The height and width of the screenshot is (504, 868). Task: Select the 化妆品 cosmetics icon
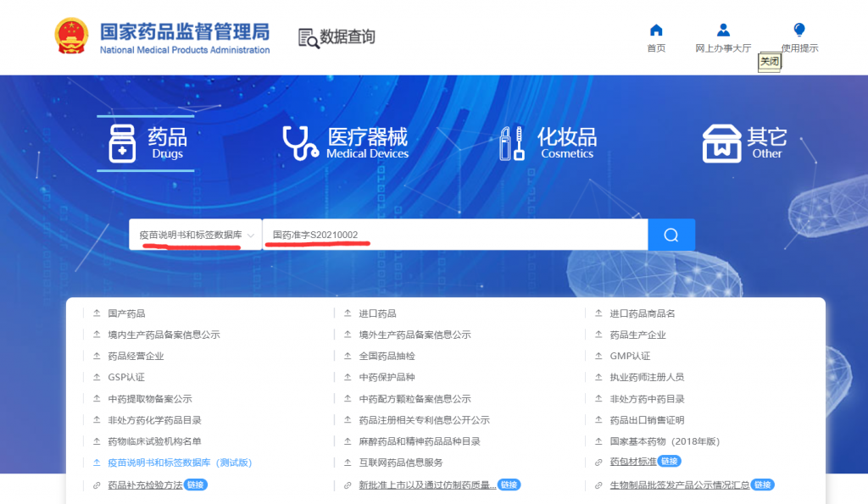[x=512, y=143]
